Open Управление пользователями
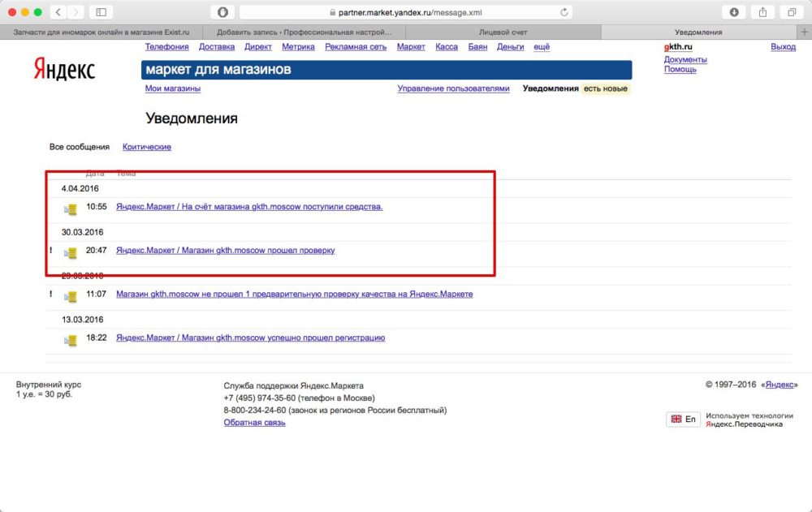The image size is (812, 512). (x=453, y=88)
